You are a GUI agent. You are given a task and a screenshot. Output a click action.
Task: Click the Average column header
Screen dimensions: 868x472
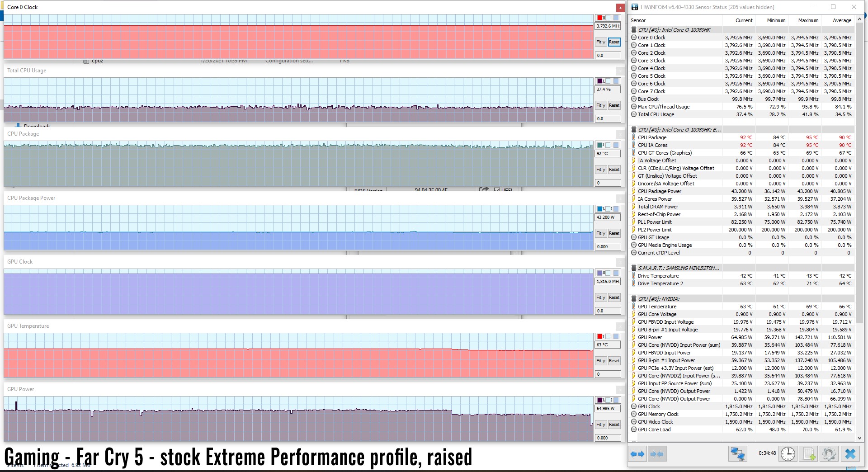(x=842, y=20)
